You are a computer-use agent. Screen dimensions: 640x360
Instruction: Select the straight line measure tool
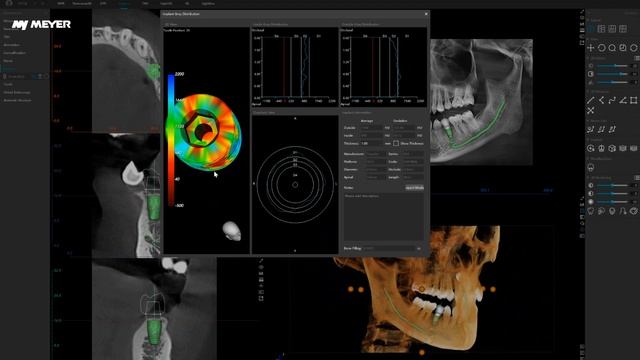click(591, 100)
